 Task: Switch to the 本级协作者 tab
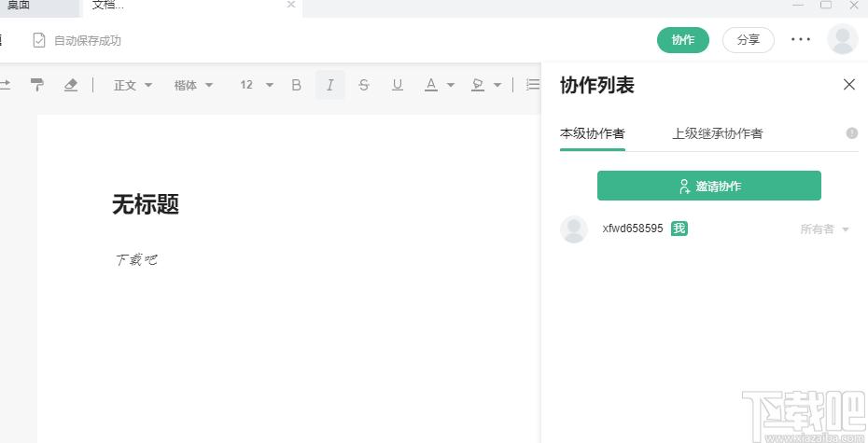(593, 133)
